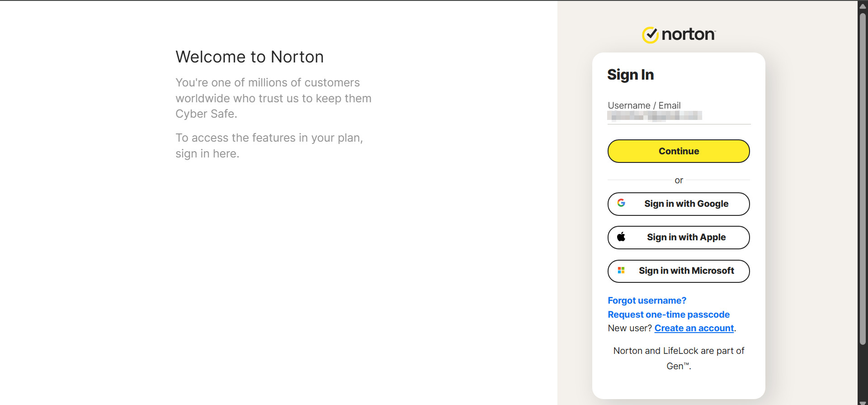Click the Sign In card heading
This screenshot has width=868, height=405.
coord(630,75)
